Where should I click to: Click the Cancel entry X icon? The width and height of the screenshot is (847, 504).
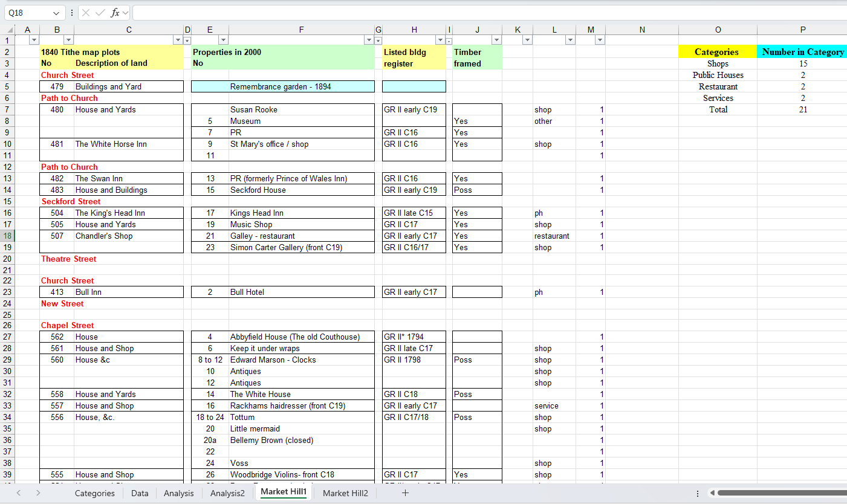[x=86, y=13]
